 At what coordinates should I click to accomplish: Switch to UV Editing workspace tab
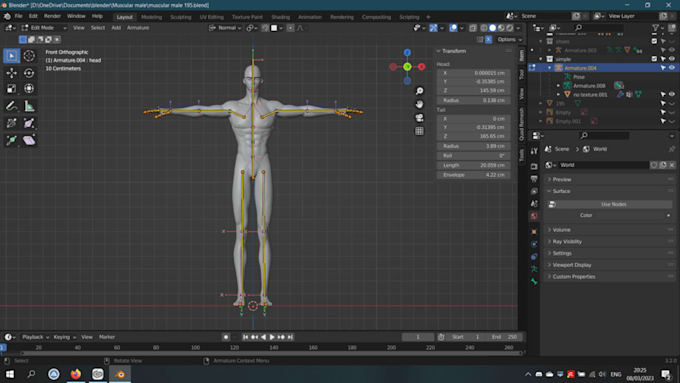(x=212, y=17)
